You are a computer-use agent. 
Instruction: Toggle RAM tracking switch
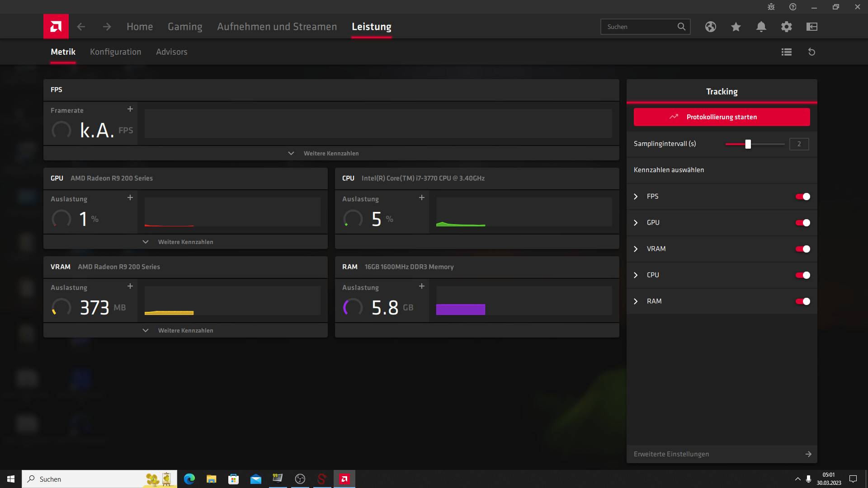point(803,301)
